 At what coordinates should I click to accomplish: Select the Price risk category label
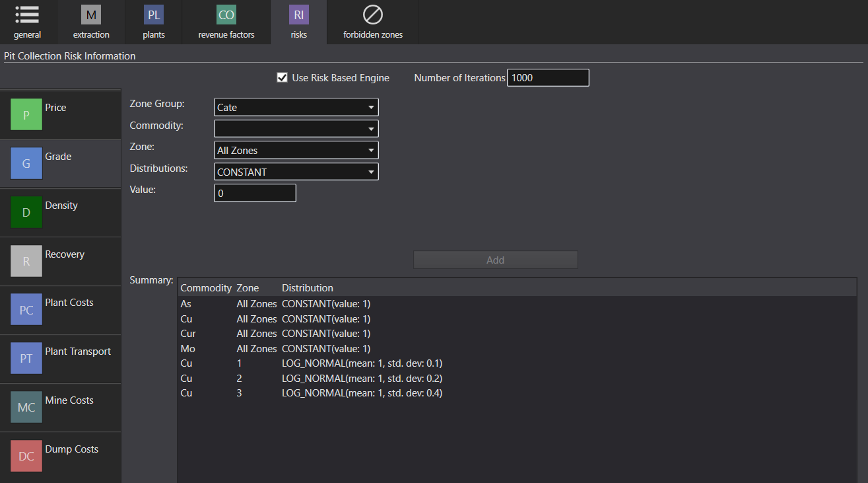55,108
